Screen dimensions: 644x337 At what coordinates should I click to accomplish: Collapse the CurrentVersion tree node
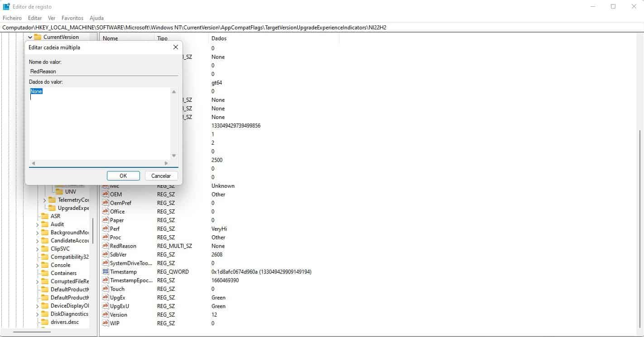point(30,37)
